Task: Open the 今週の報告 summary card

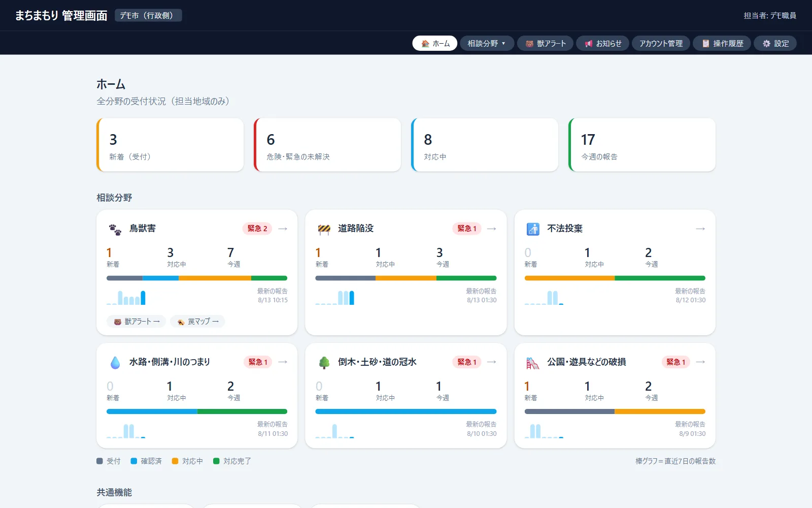Action: tap(642, 145)
